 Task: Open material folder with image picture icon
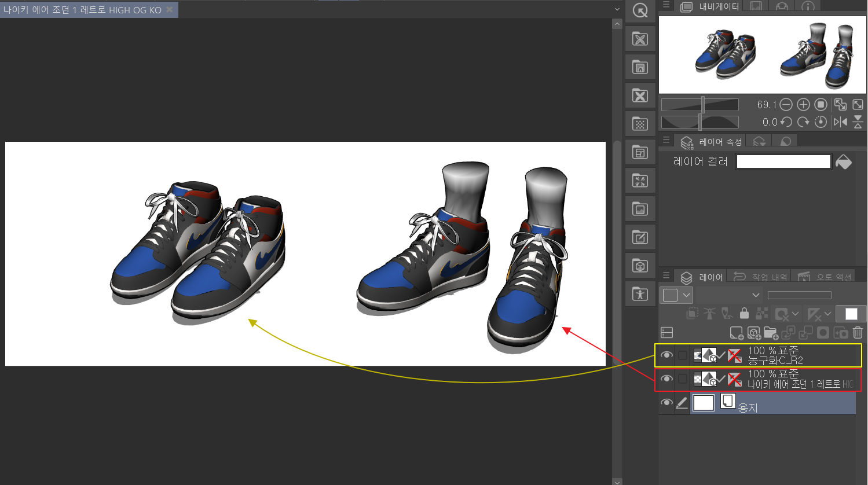point(640,209)
